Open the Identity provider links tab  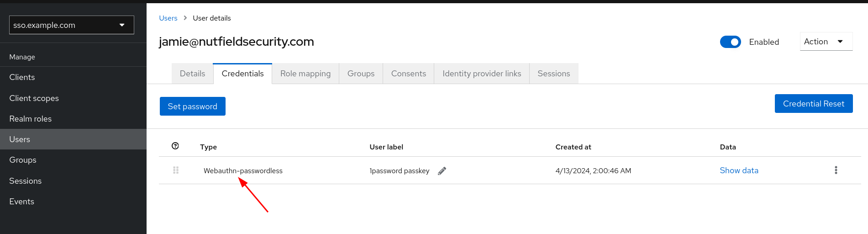click(x=481, y=74)
